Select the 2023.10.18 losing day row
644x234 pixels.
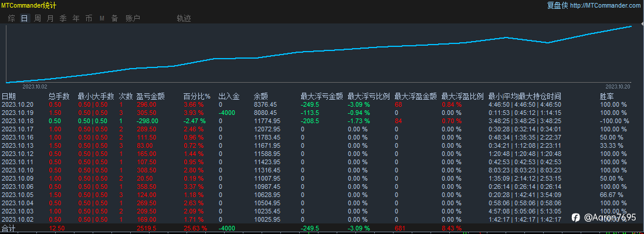click(x=322, y=121)
